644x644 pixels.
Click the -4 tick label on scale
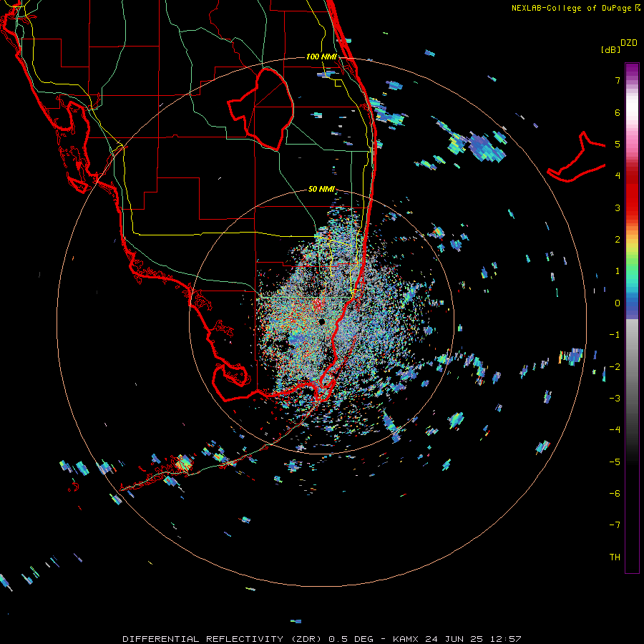[615, 430]
